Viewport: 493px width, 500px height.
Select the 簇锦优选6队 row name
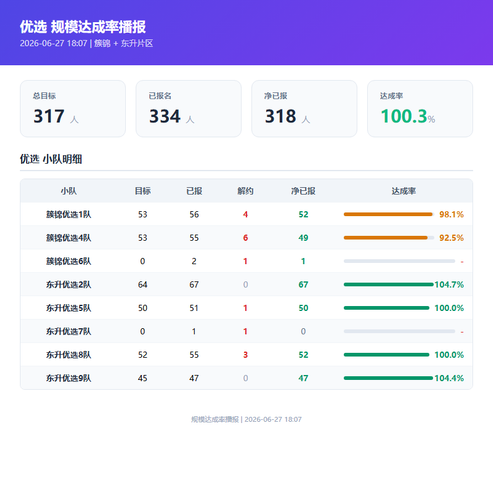(x=69, y=261)
